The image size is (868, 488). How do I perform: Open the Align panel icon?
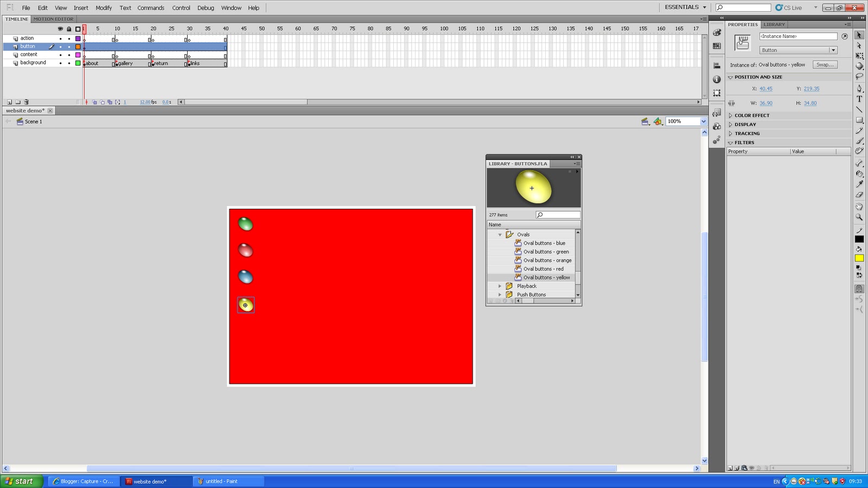click(717, 66)
